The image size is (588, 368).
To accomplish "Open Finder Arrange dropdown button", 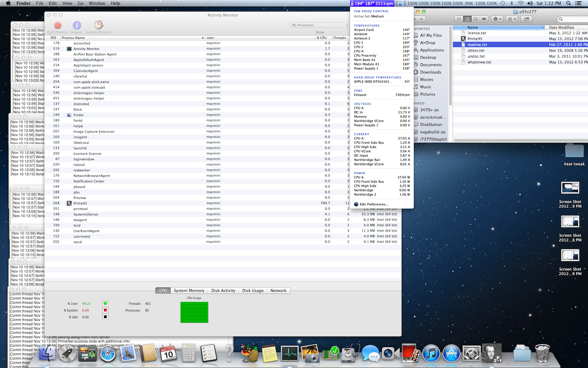I will coord(512,19).
